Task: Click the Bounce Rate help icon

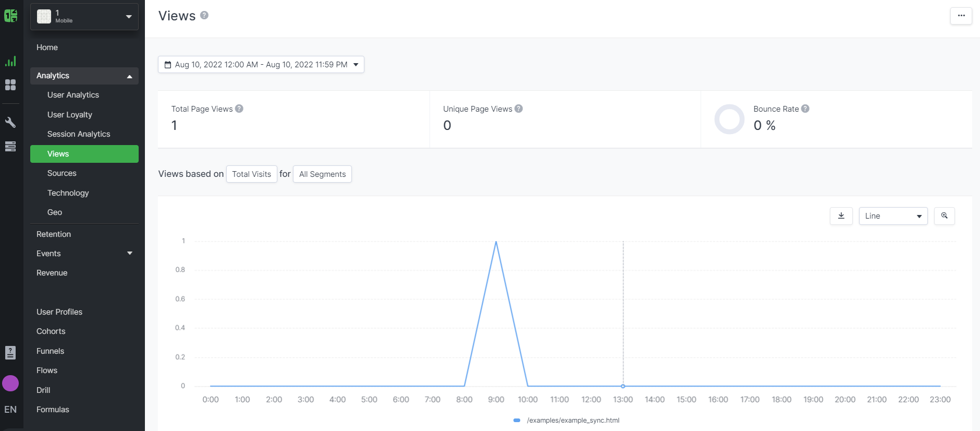Action: (805, 109)
